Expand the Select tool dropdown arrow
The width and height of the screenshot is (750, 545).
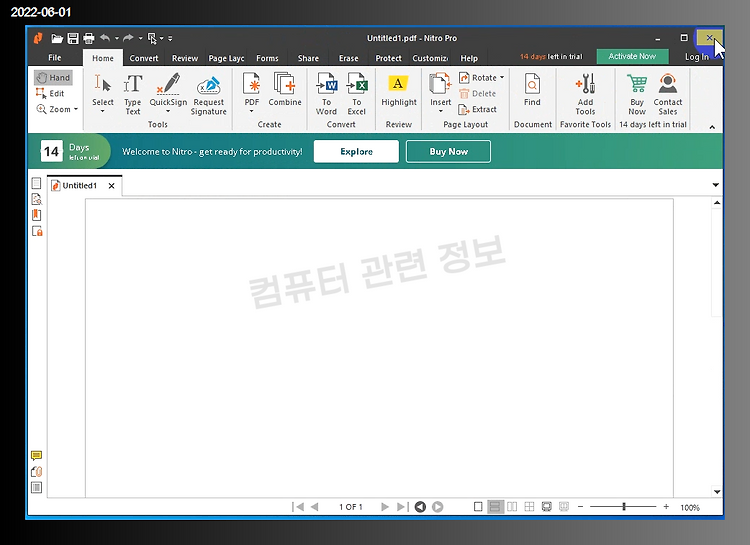[102, 111]
